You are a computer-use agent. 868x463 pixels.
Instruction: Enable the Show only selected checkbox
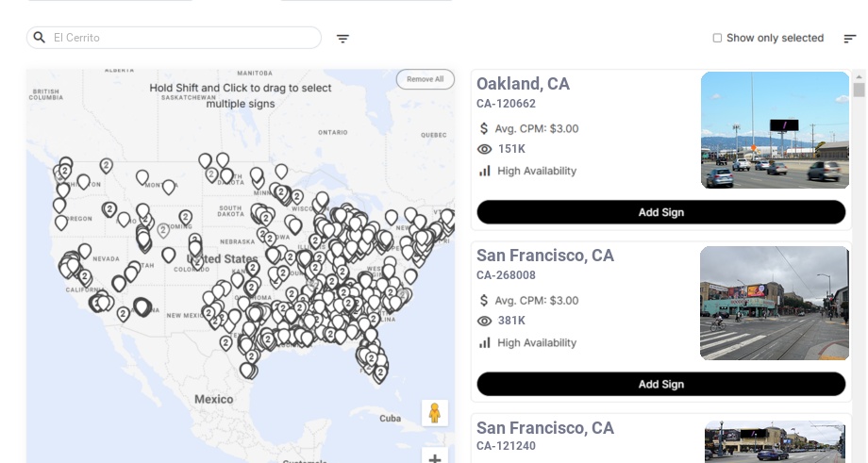[x=717, y=39]
